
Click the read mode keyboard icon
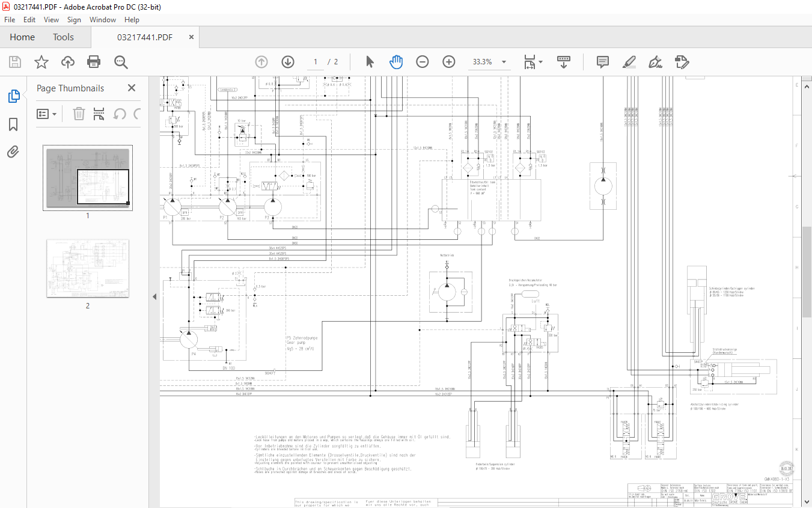(x=564, y=61)
